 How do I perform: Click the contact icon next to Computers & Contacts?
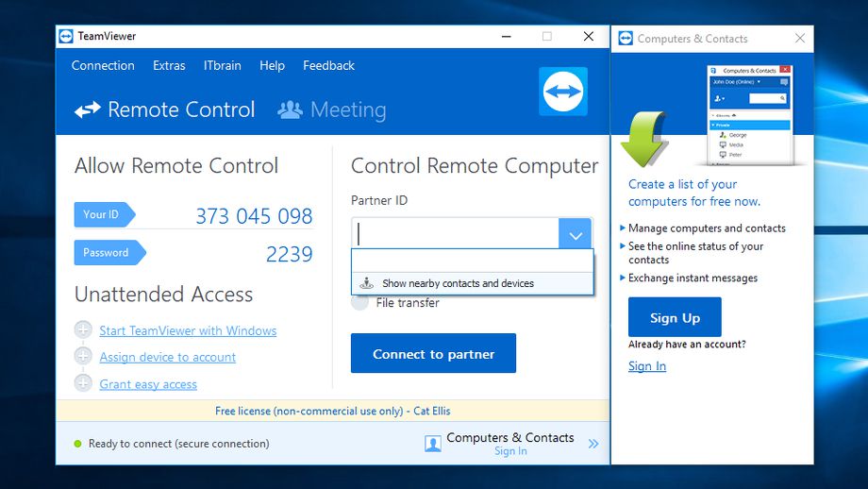point(433,444)
